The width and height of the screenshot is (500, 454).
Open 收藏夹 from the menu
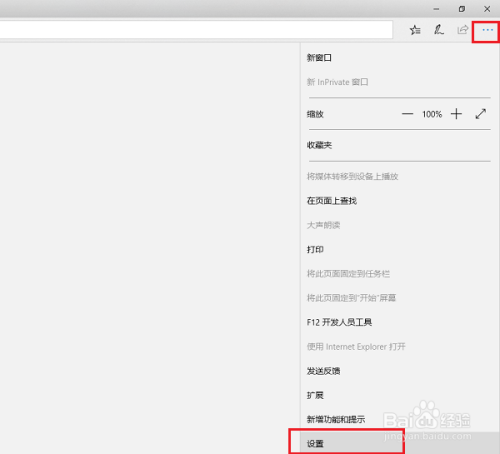coord(319,145)
